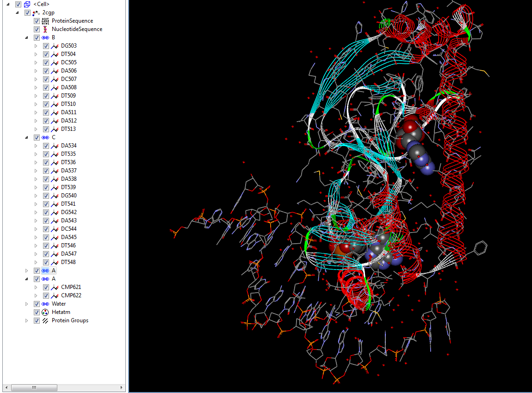This screenshot has height=393, width=532.
Task: Click chain B link icon
Action: click(45, 37)
